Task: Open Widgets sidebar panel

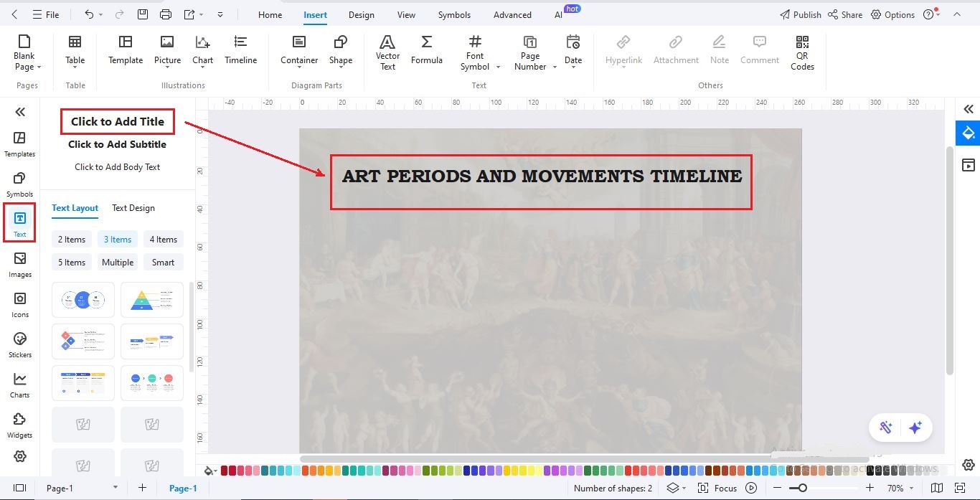Action: pyautogui.click(x=20, y=425)
